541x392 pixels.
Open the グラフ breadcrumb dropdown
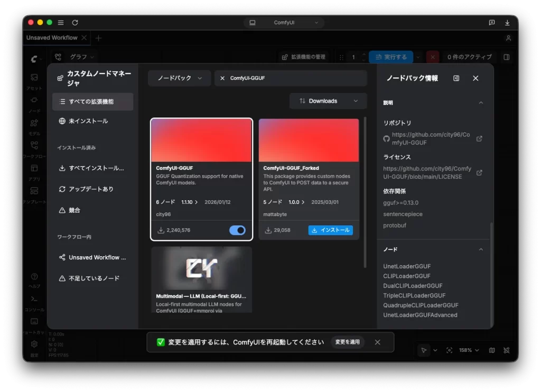coord(82,57)
